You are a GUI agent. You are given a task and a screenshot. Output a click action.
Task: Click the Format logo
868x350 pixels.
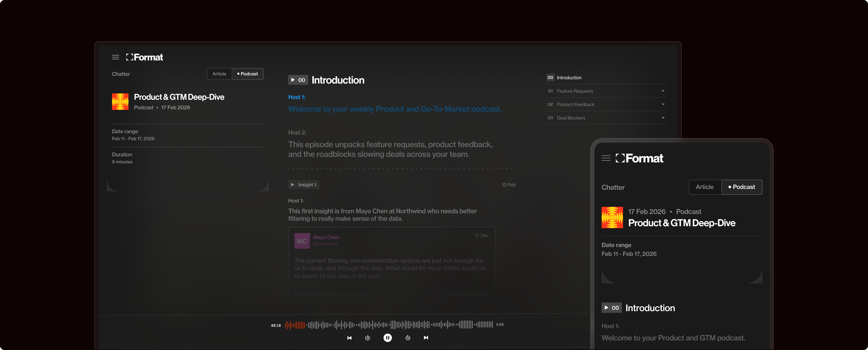click(144, 57)
